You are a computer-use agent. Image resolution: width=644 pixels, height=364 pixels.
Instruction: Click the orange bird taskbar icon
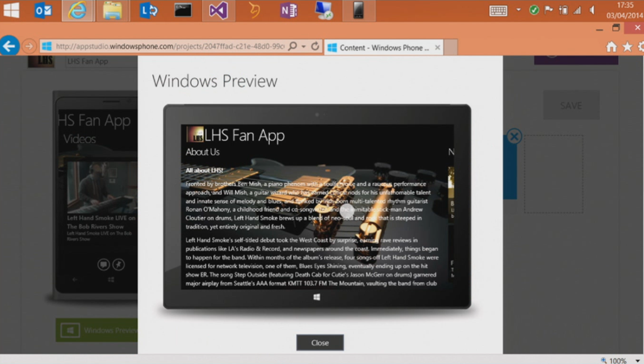click(254, 10)
